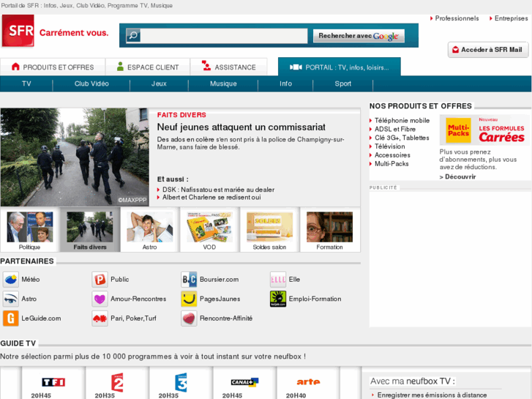Viewport: 532px width, 399px height.
Task: Open the Assistance tab
Action: (228, 67)
